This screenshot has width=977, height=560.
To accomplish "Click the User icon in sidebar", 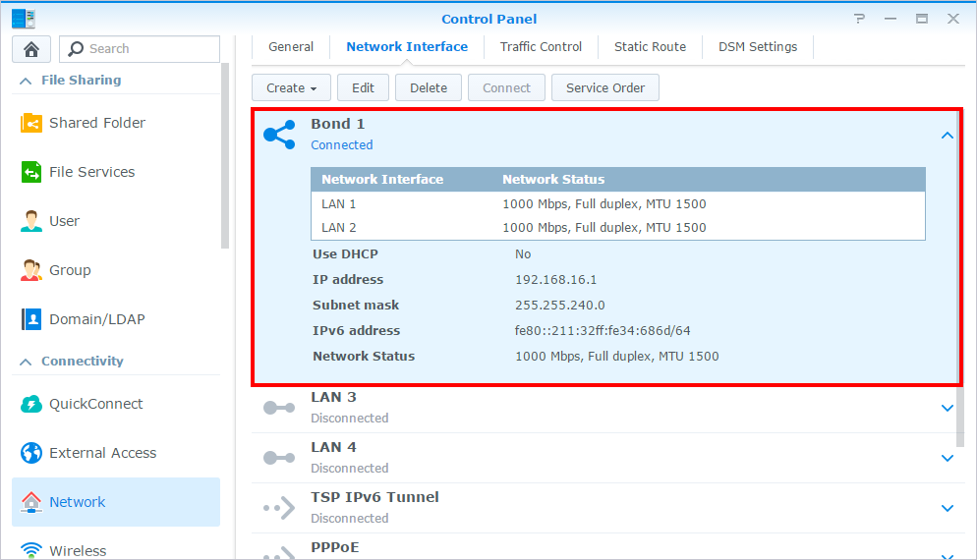I will tap(31, 221).
